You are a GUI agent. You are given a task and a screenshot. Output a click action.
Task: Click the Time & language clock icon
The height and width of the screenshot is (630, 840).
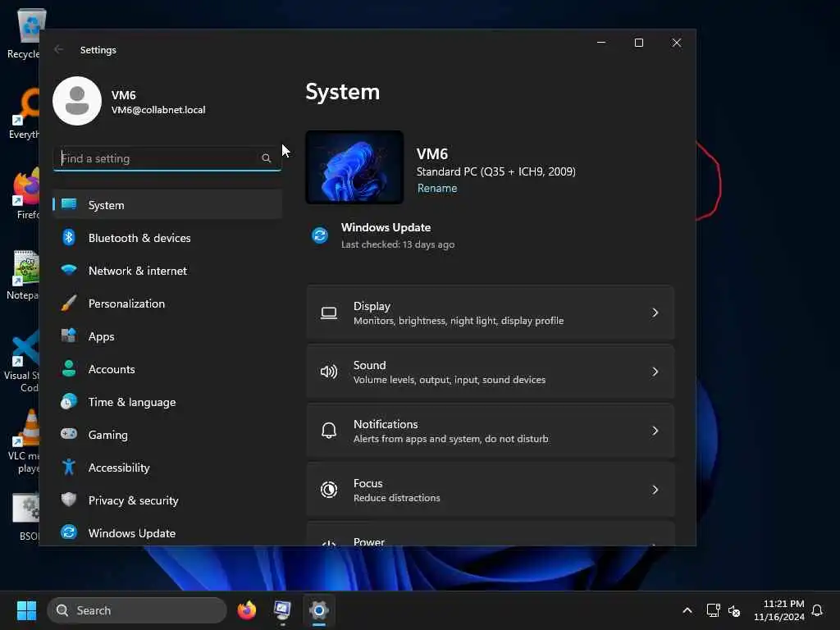tap(69, 401)
